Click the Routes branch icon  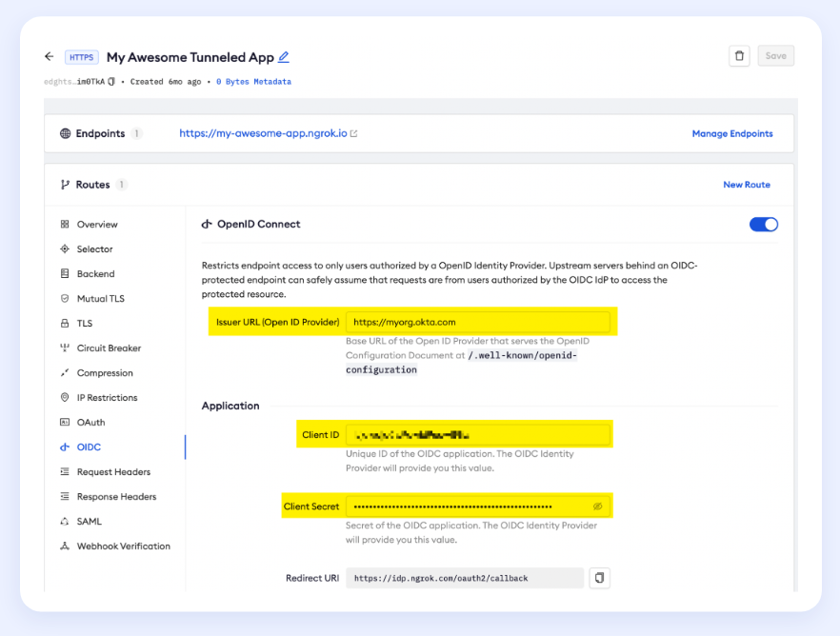click(x=65, y=185)
